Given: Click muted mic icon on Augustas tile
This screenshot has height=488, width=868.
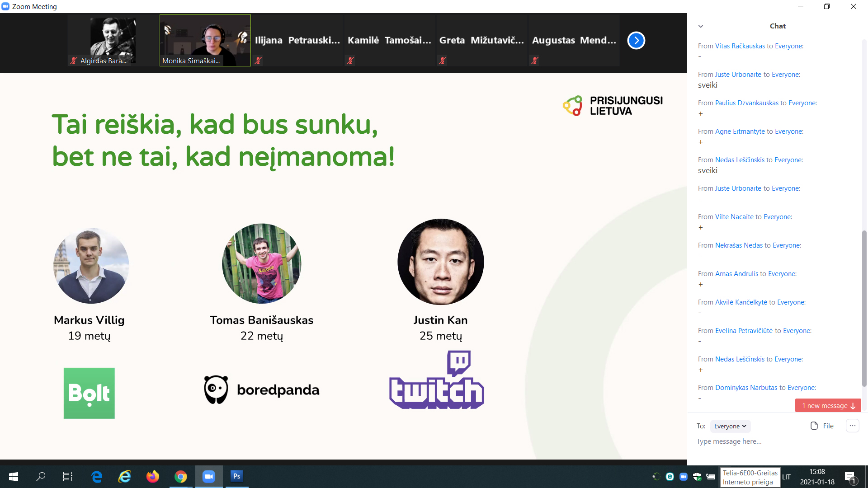Looking at the screenshot, I should pos(535,61).
